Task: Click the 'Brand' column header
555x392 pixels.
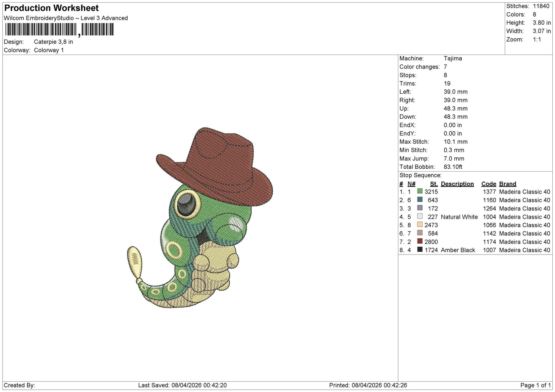Action: click(508, 184)
